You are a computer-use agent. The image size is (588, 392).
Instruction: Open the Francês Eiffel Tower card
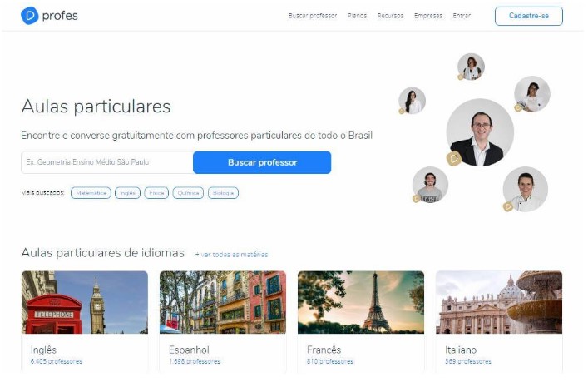(361, 322)
